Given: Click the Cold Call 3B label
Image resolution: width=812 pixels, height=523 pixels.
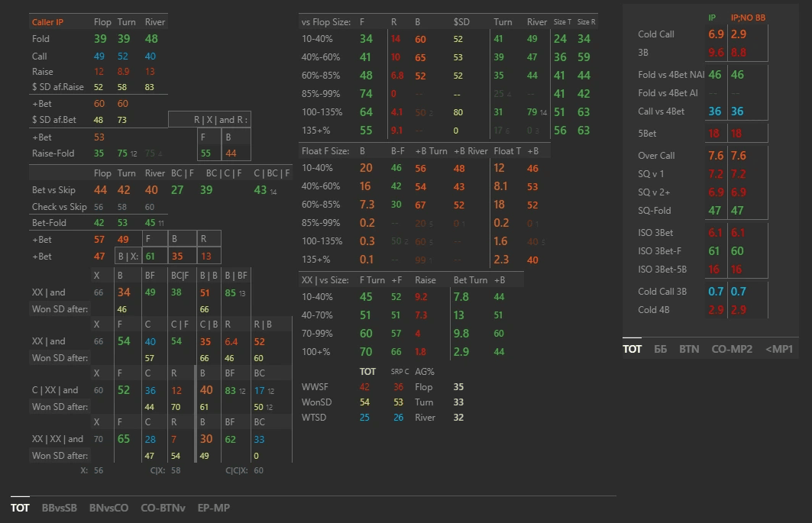Looking at the screenshot, I should (x=662, y=292).
